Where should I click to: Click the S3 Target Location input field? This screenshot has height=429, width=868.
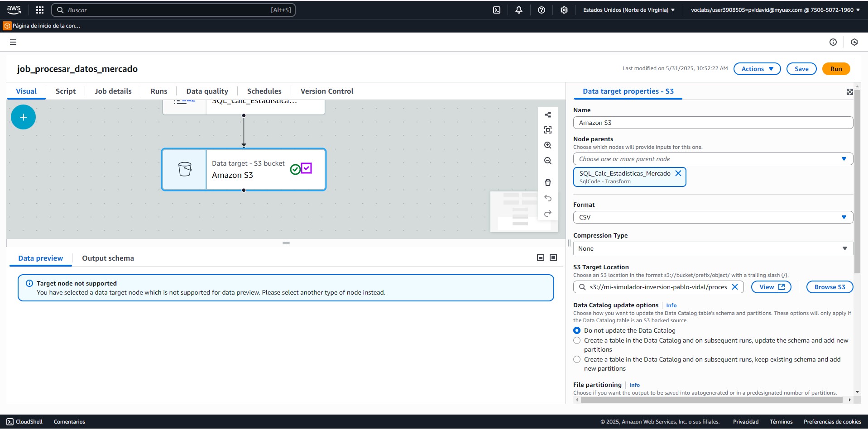[x=658, y=287]
